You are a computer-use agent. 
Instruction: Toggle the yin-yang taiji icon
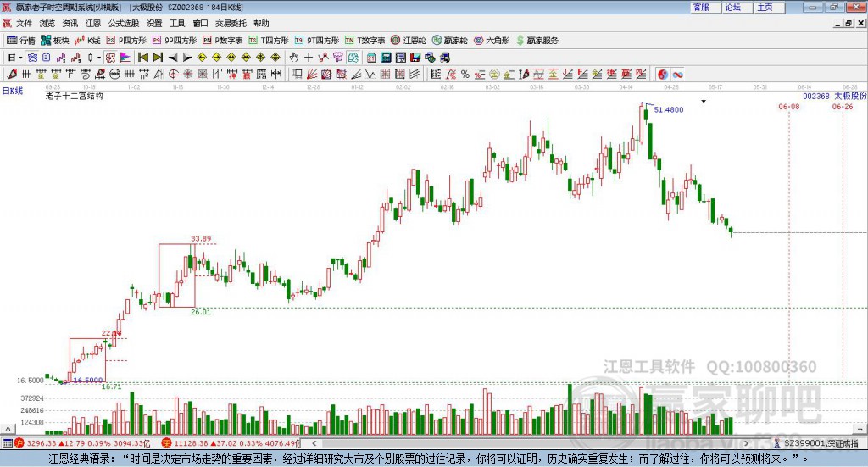[663, 74]
